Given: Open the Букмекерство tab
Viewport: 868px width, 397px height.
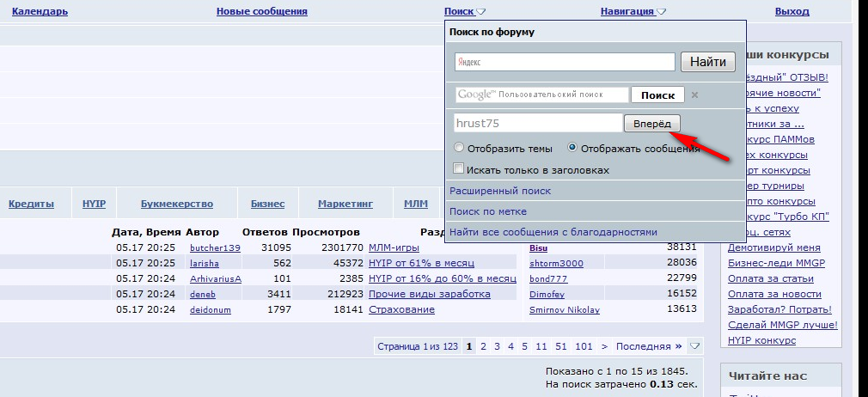Looking at the screenshot, I should (x=177, y=205).
